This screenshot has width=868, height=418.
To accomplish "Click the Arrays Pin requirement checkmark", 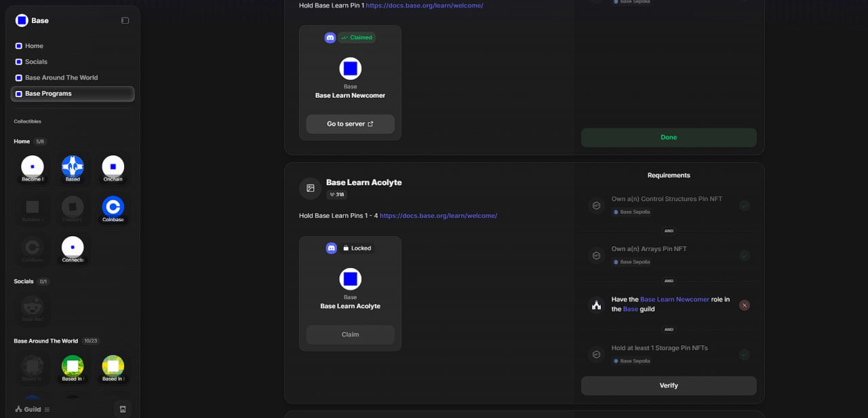I will point(744,256).
